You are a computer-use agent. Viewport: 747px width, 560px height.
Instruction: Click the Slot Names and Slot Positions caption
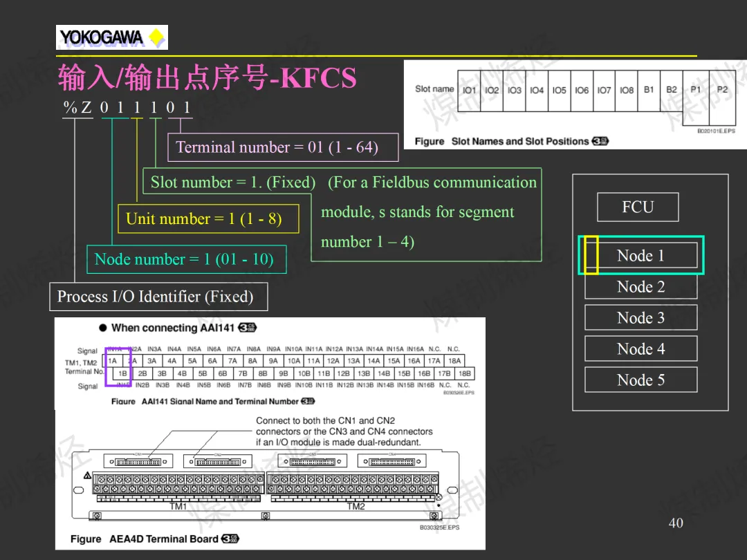512,142
